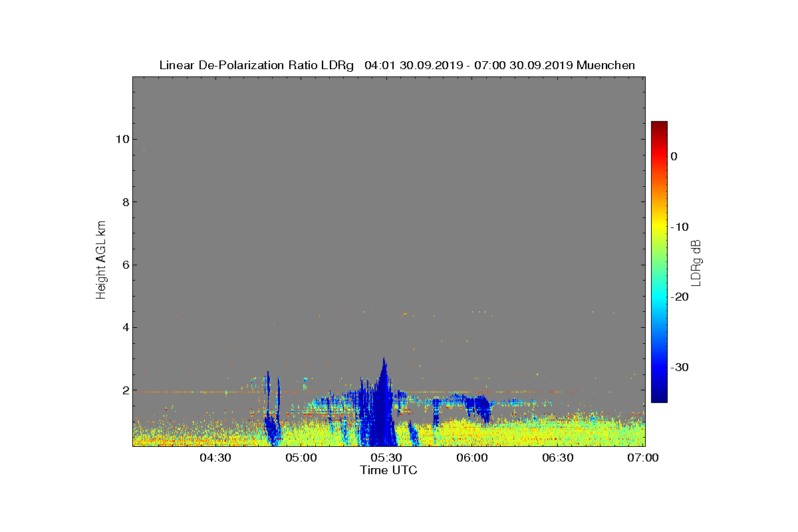Screen dimensions: 798x532
Task: Select the 07:00 time tick label
Action: (x=643, y=458)
